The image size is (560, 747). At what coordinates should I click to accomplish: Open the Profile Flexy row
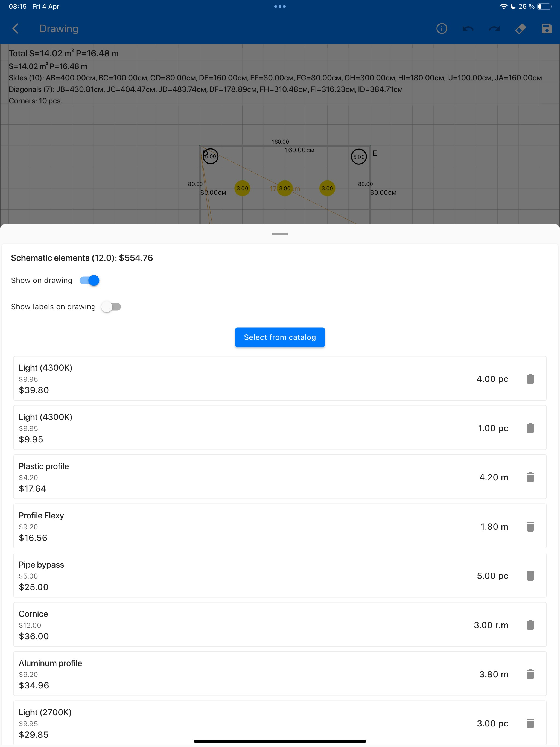pyautogui.click(x=280, y=526)
